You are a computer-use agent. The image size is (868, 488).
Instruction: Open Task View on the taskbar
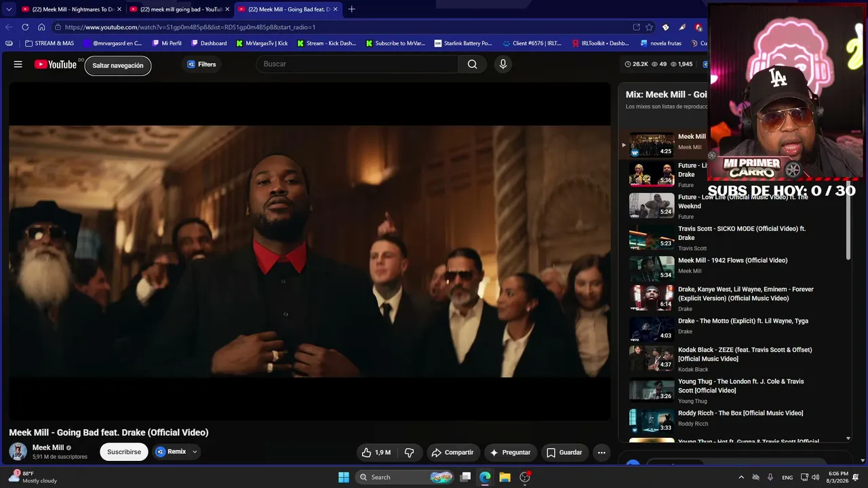tap(465, 477)
